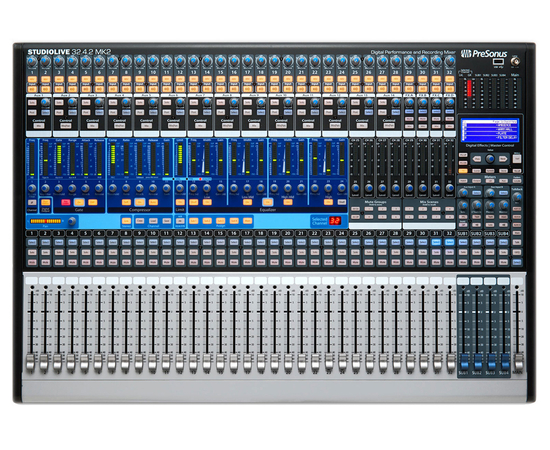Image resolution: width=550 pixels, height=450 pixels.
Task: Select the Aux 3 mix with its Select button
Action: click(99, 113)
